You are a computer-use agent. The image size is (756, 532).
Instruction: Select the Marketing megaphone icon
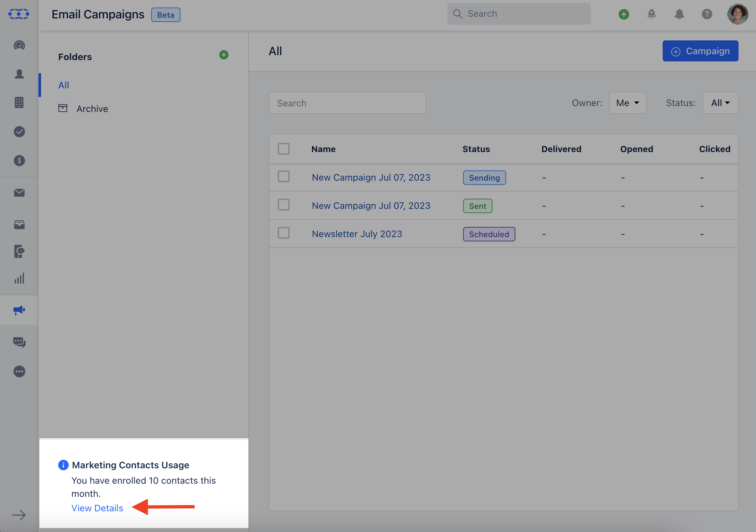(19, 310)
